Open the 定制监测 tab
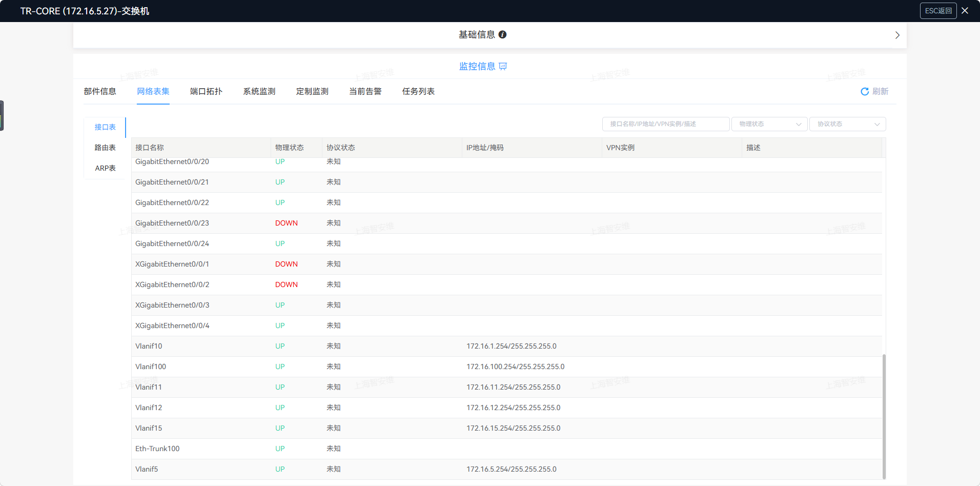Viewport: 980px width, 486px height. tap(312, 91)
